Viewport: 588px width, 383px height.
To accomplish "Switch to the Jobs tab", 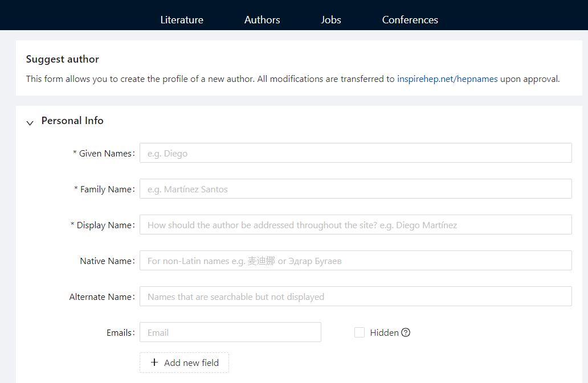I will click(x=330, y=20).
